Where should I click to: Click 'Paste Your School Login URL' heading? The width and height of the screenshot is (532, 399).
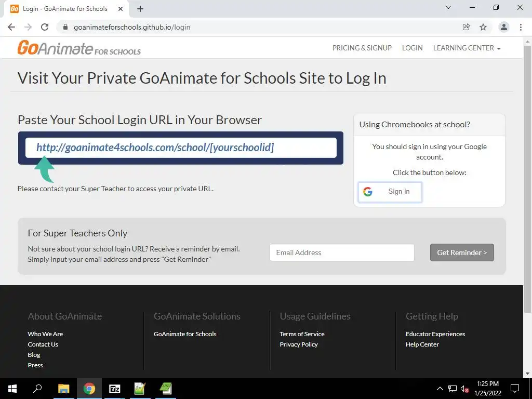tap(139, 120)
